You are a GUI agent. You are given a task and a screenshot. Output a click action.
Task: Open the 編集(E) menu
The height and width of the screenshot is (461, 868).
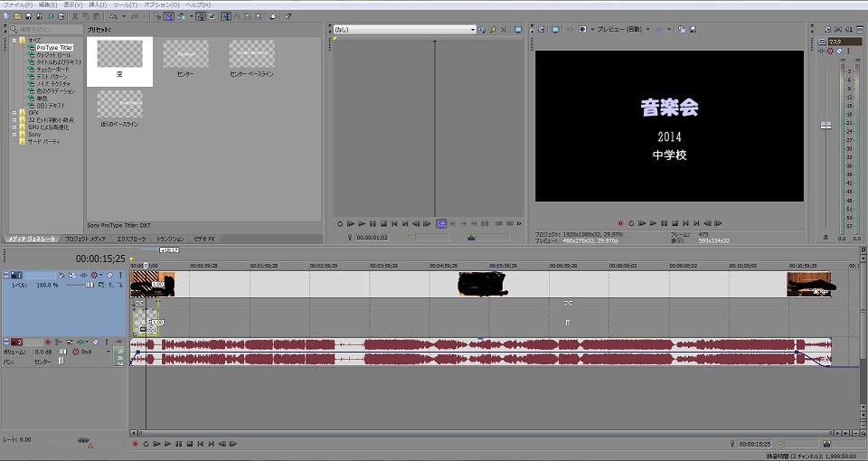(48, 5)
